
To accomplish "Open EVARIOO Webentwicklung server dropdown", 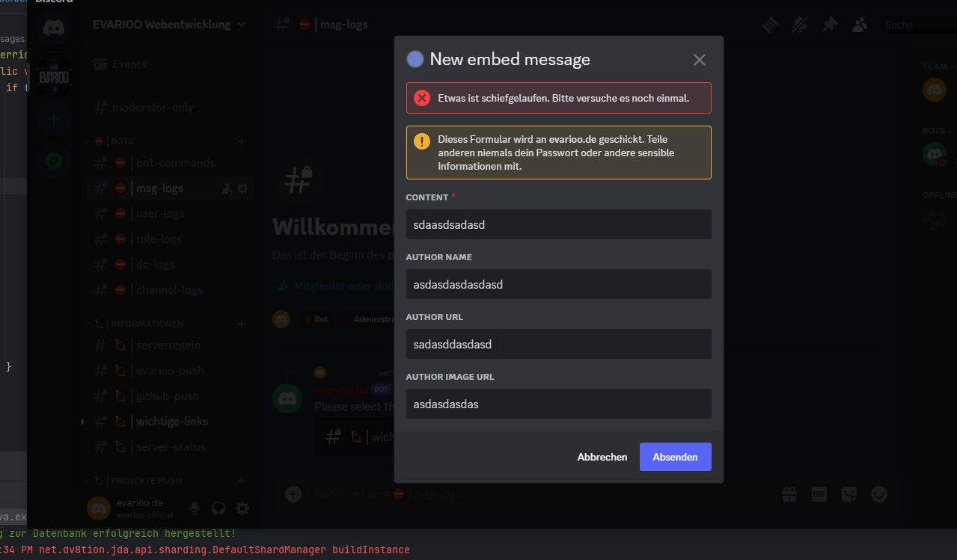I will 169,25.
